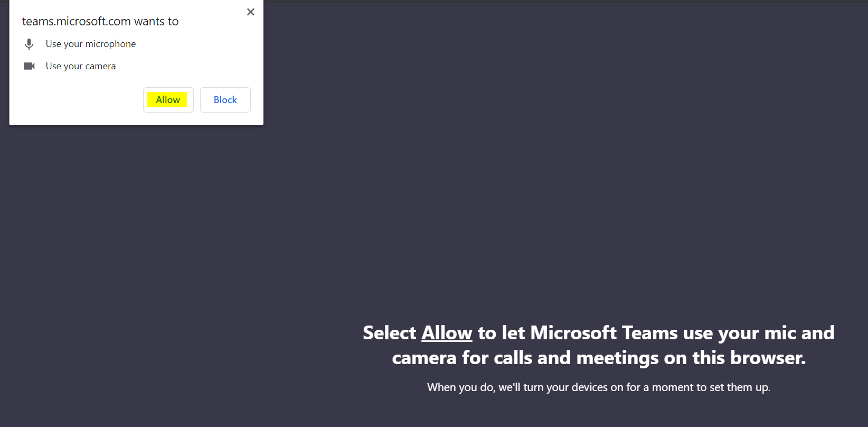The height and width of the screenshot is (427, 868).
Task: Click the word "meetings" in the headline
Action: pos(617,358)
